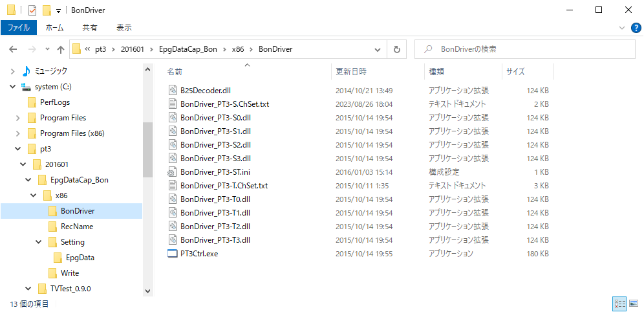Collapse the 201601 tree node
The width and height of the screenshot is (644, 312).
23,164
